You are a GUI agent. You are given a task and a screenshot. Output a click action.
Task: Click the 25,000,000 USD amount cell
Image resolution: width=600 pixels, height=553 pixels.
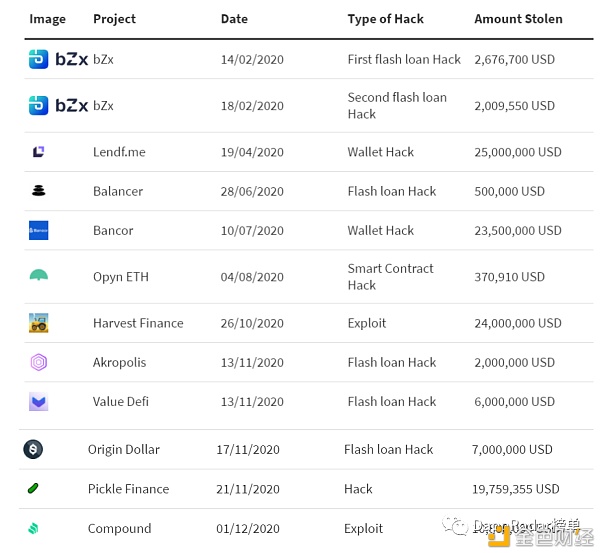coord(518,152)
